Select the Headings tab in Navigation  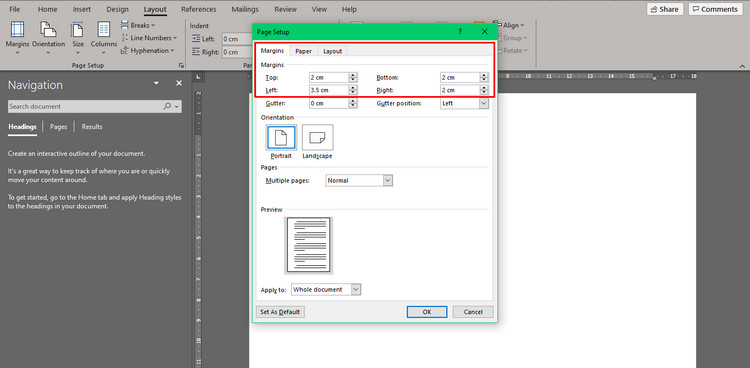22,127
